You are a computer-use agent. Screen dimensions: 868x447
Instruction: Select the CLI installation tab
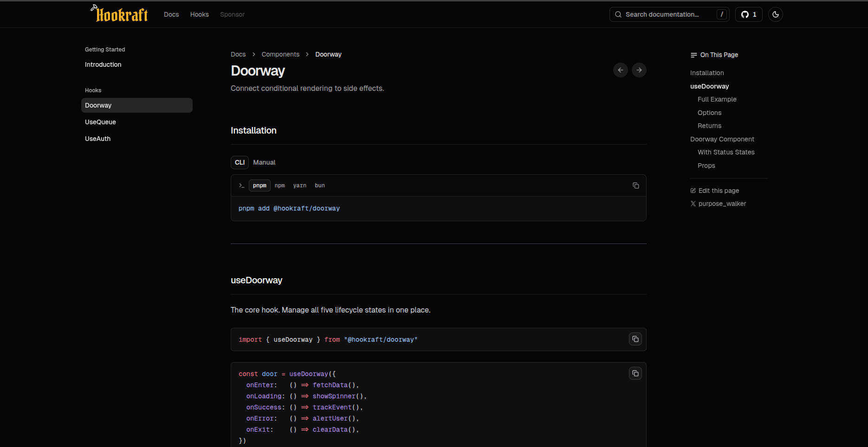point(240,162)
